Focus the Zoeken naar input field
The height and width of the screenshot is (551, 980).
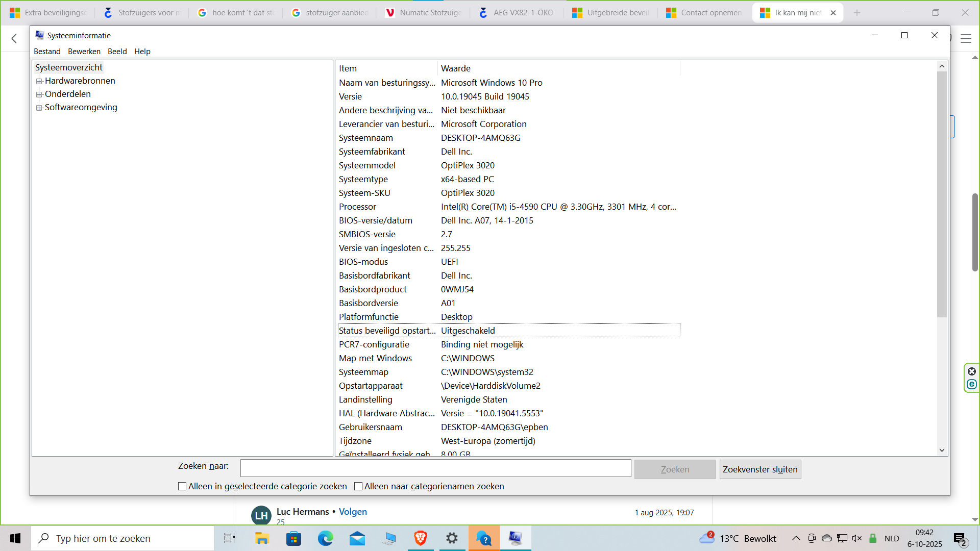pyautogui.click(x=435, y=468)
